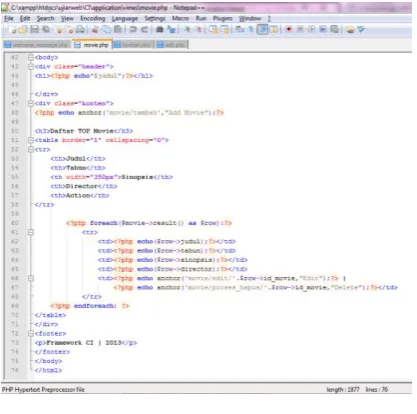417x414 pixels.
Task: Open the Search menu
Action: [45, 19]
